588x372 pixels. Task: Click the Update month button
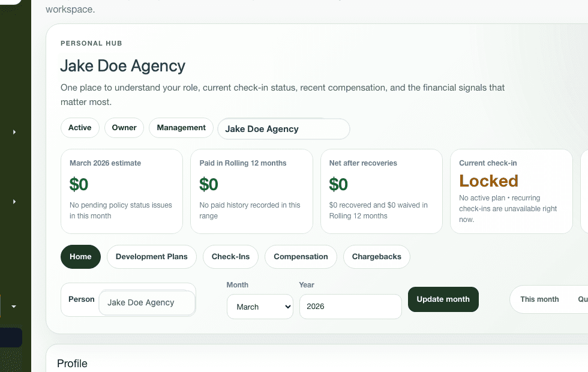click(x=443, y=299)
